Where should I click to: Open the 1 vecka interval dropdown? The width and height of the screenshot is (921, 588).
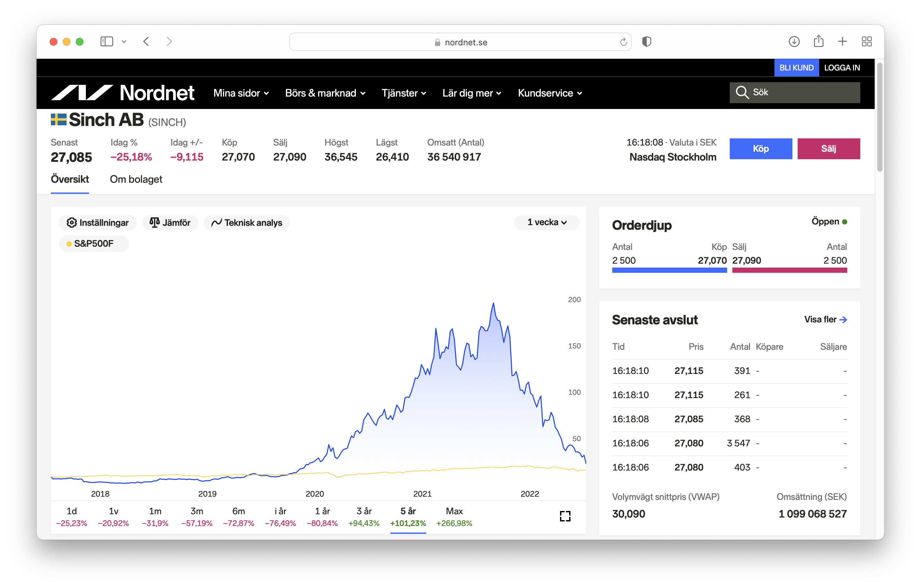[547, 222]
